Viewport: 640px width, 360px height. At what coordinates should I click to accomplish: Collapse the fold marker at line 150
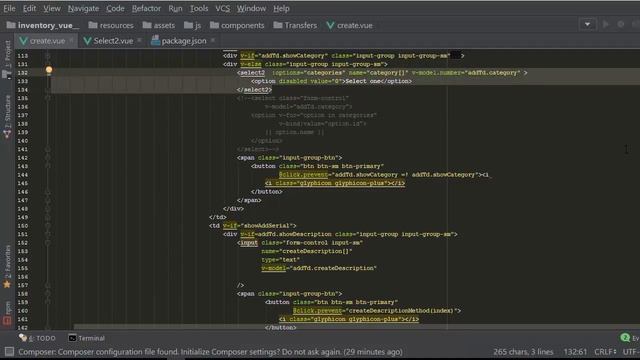(x=48, y=226)
